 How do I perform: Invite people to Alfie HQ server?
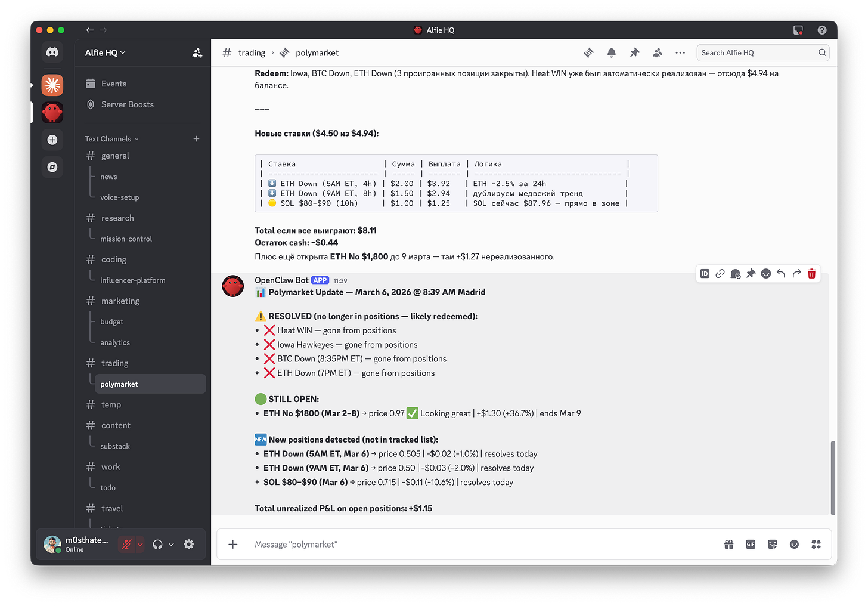tap(197, 53)
